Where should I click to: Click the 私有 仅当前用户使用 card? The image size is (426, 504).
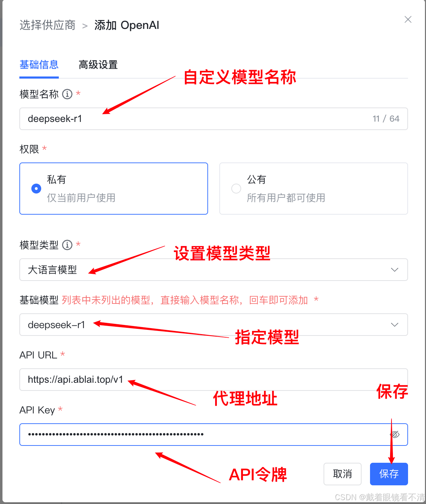(x=114, y=189)
